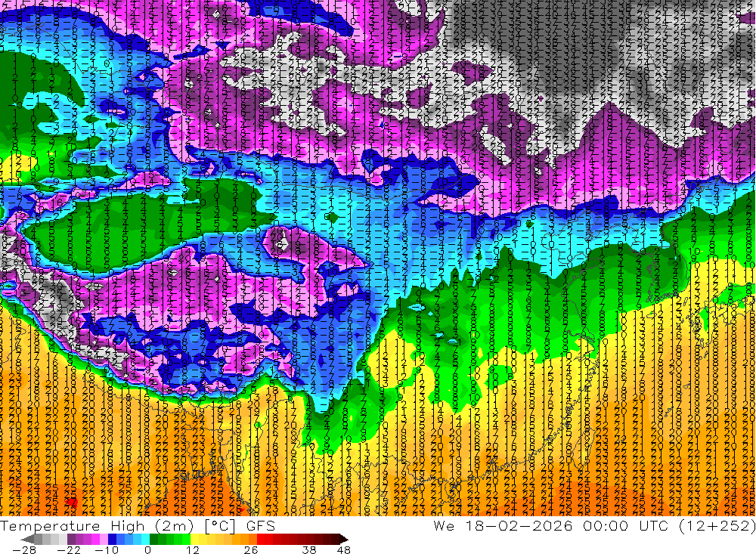Click the -10 legend label

[107, 550]
